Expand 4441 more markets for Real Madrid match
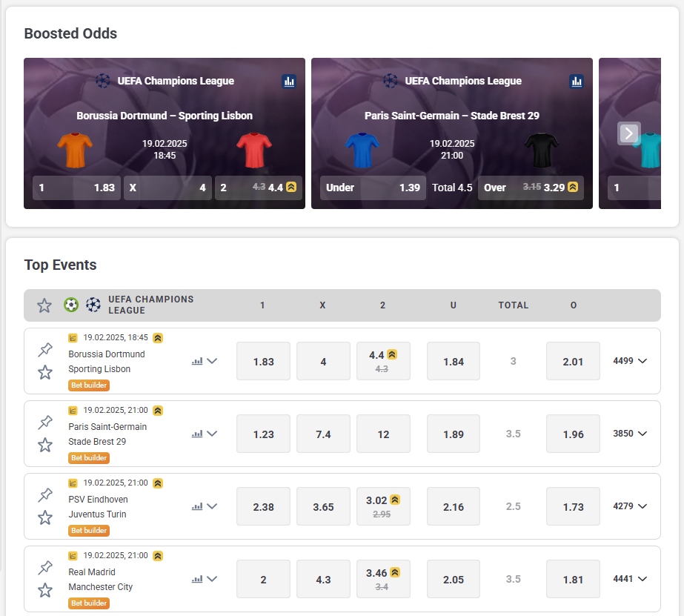This screenshot has width=684, height=616. (630, 578)
